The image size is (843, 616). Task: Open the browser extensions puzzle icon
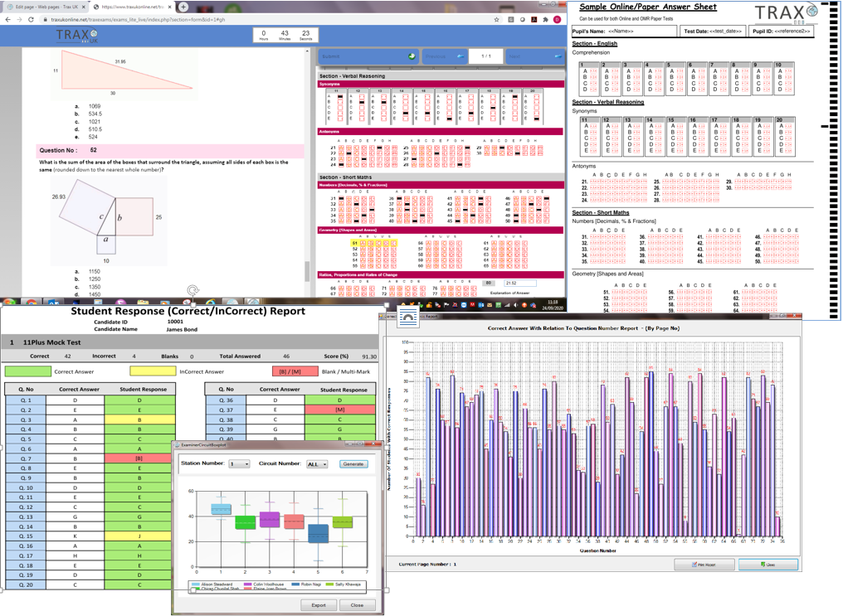(x=545, y=19)
